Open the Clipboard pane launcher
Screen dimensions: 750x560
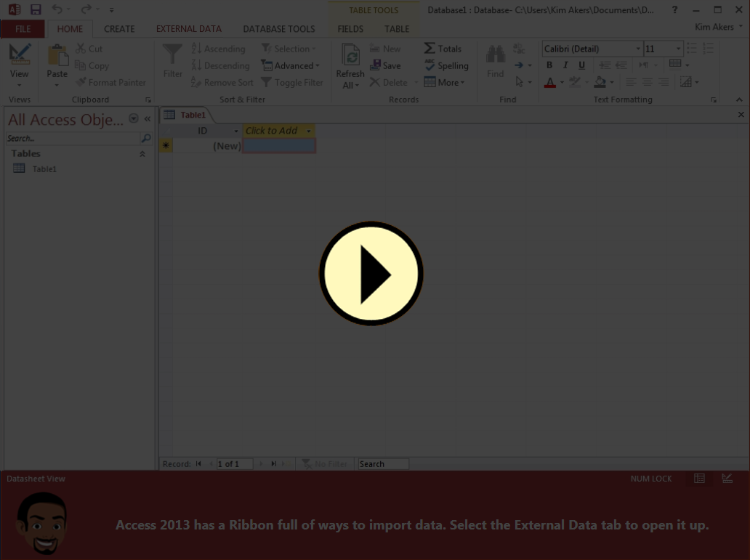pos(148,100)
